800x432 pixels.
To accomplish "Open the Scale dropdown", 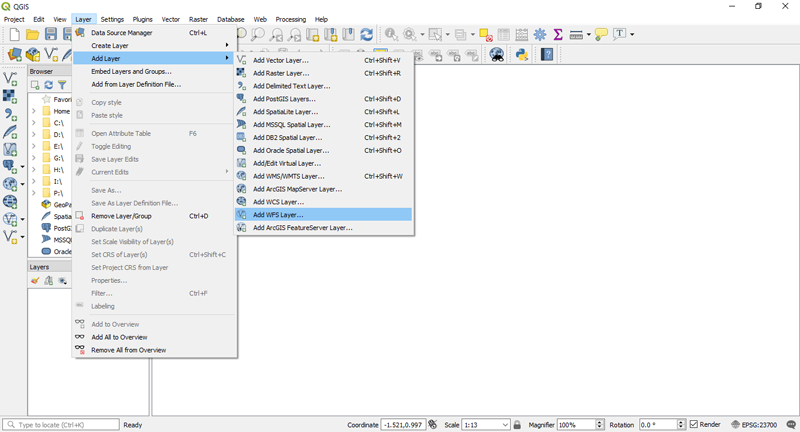I will click(x=505, y=424).
